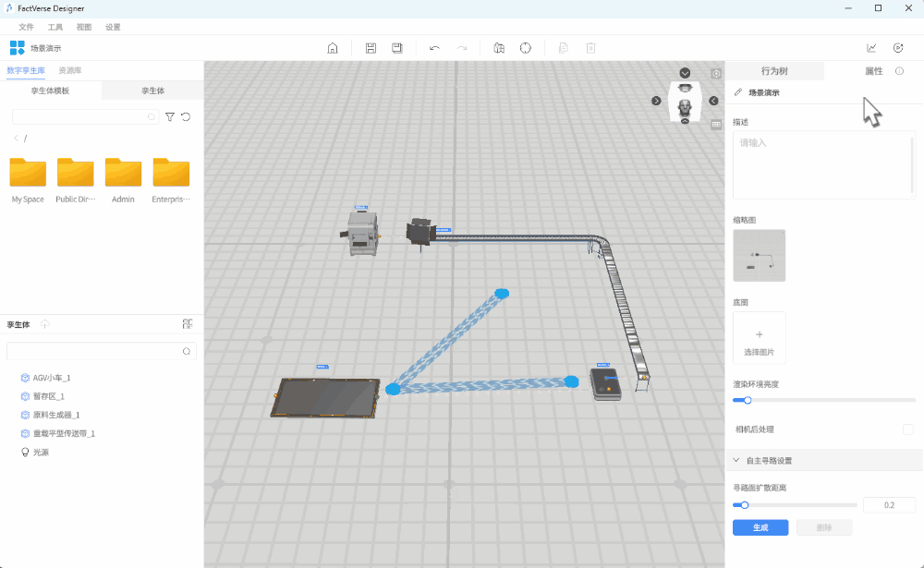Image resolution: width=924 pixels, height=568 pixels.
Task: Click the circular crosshair focus icon
Action: [x=526, y=48]
